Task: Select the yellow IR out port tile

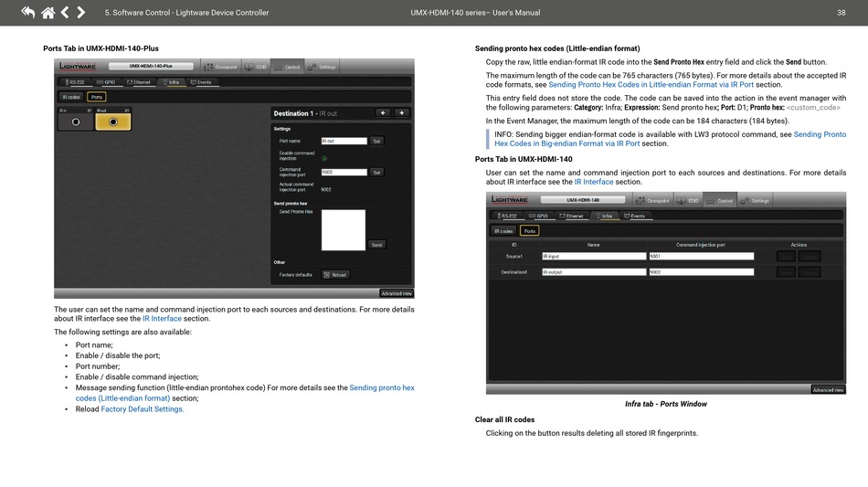Action: coord(113,119)
